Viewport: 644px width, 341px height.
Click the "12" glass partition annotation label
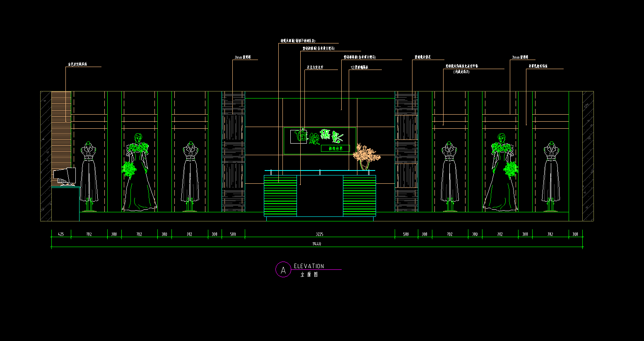pyautogui.click(x=359, y=67)
